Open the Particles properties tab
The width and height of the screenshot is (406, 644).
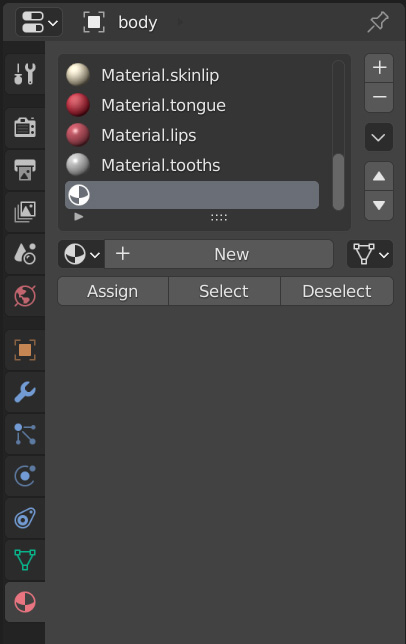(25, 434)
